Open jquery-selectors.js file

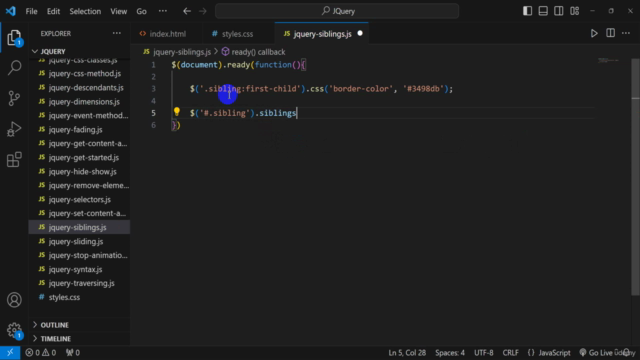pyautogui.click(x=79, y=200)
